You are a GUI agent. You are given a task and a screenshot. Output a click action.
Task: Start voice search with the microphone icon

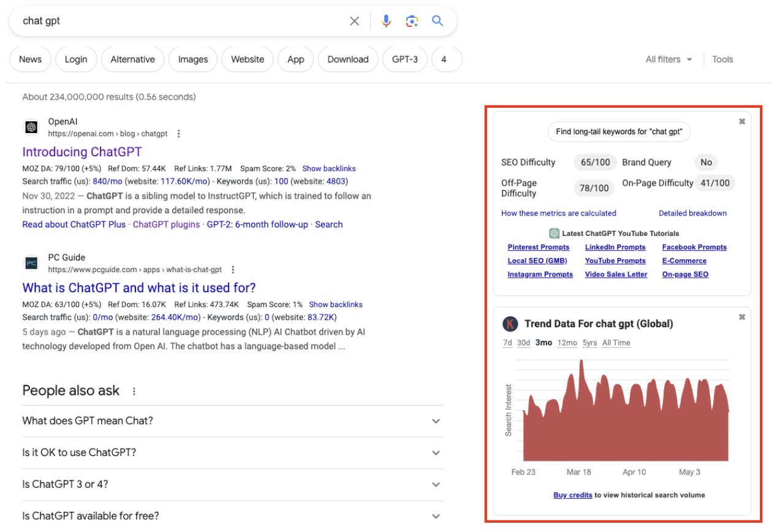coord(386,21)
